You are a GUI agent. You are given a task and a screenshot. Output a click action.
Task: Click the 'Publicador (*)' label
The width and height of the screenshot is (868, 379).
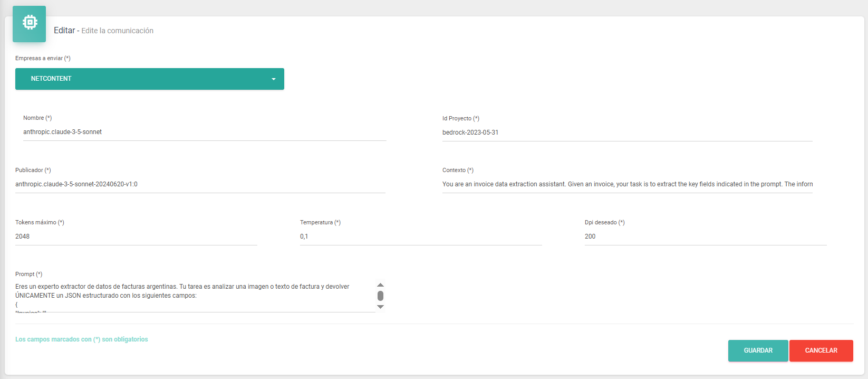click(x=33, y=170)
